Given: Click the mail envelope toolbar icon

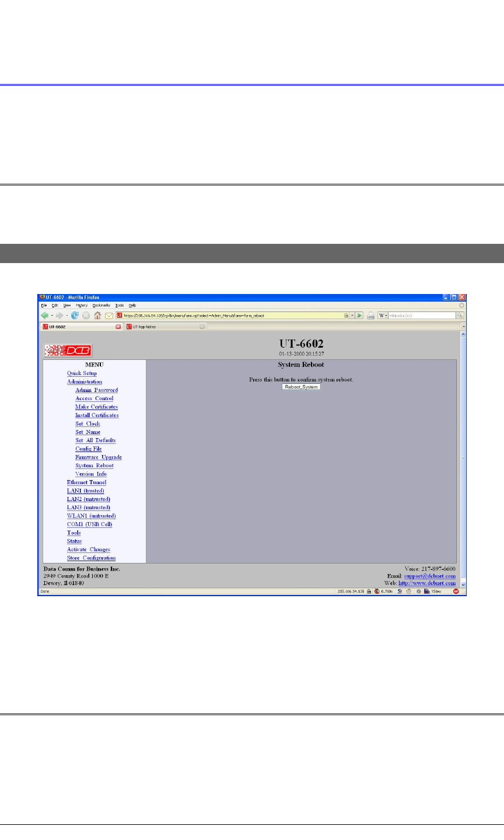Looking at the screenshot, I should [108, 316].
